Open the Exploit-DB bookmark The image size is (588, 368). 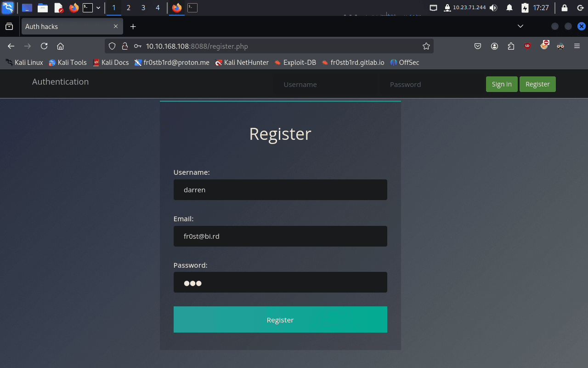coord(295,63)
